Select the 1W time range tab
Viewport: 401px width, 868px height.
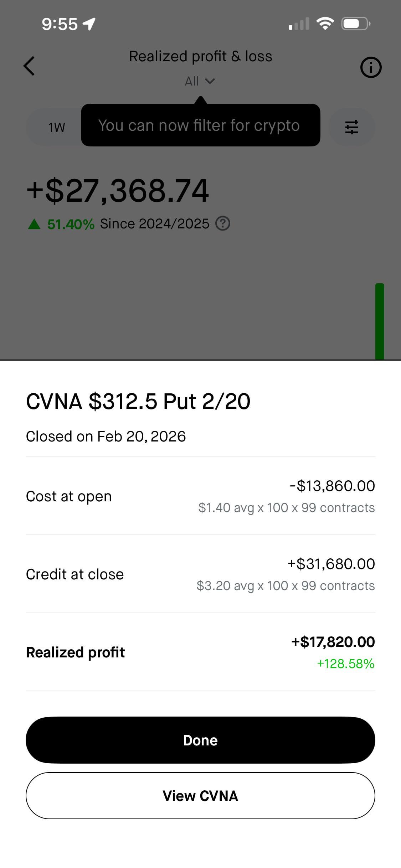(x=56, y=127)
